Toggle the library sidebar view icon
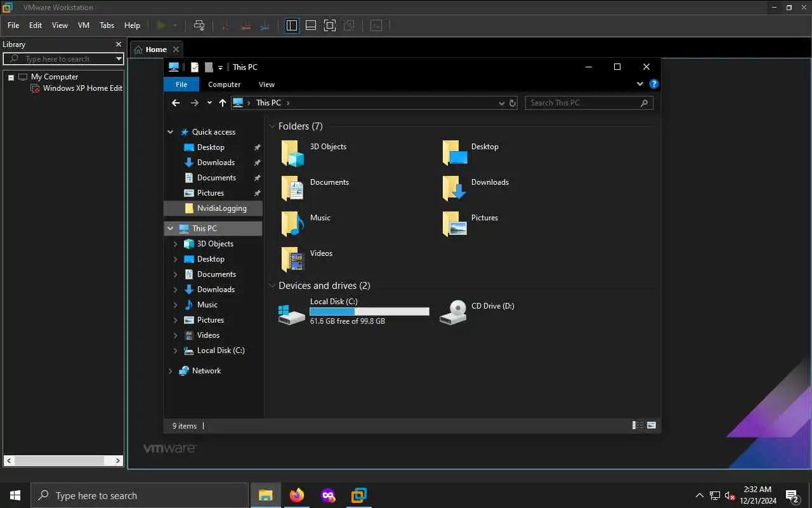The height and width of the screenshot is (508, 812). pos(291,25)
